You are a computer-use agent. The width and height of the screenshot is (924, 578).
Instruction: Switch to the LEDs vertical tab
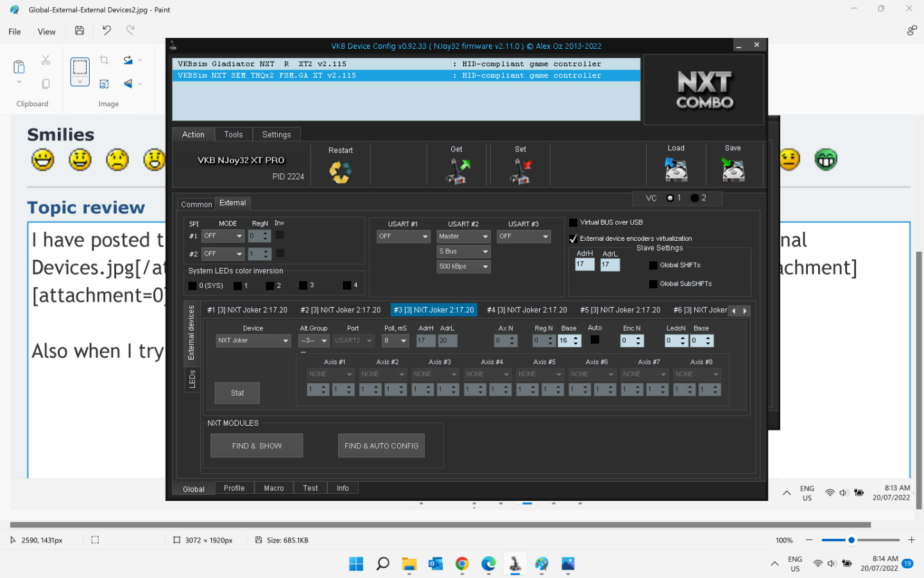pos(192,379)
